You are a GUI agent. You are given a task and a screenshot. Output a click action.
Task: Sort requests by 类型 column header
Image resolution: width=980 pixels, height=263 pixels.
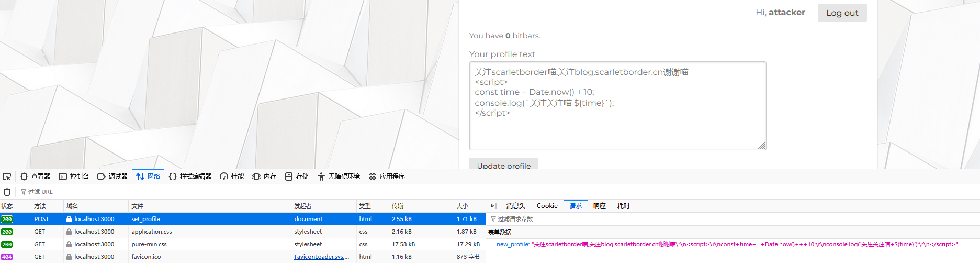pyautogui.click(x=373, y=206)
